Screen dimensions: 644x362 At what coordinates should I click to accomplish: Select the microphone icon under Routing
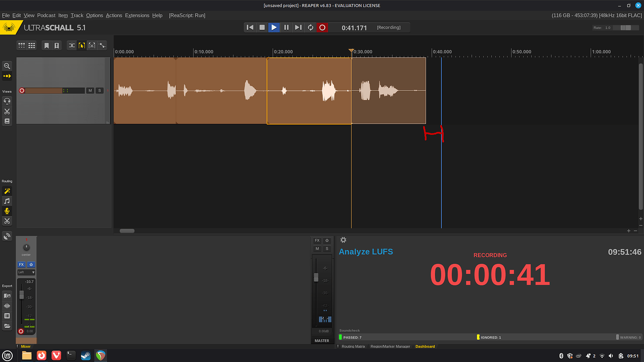pyautogui.click(x=7, y=211)
